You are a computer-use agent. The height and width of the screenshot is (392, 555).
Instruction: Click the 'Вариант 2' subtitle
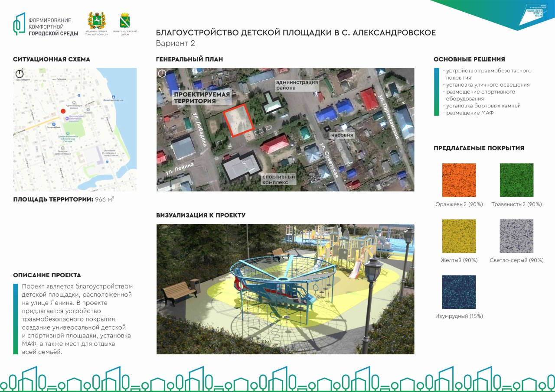(x=176, y=43)
